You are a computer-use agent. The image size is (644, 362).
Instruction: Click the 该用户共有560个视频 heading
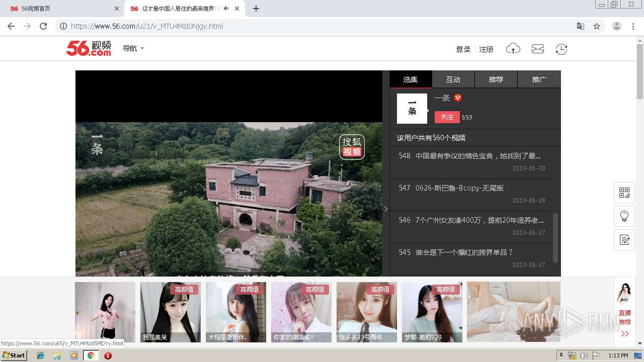431,138
